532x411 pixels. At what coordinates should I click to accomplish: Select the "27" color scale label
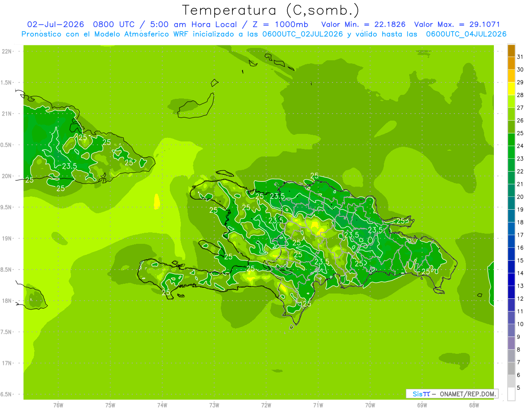pyautogui.click(x=520, y=108)
